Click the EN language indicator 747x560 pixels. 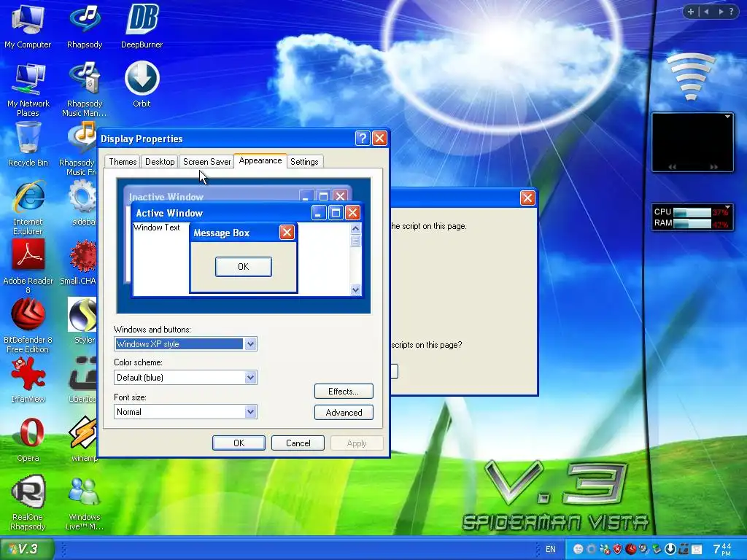(x=550, y=549)
